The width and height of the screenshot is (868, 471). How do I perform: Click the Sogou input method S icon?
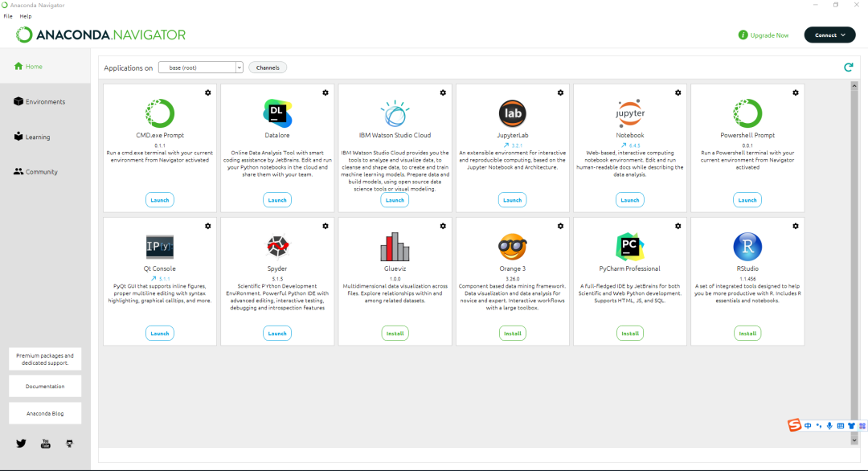(x=794, y=425)
